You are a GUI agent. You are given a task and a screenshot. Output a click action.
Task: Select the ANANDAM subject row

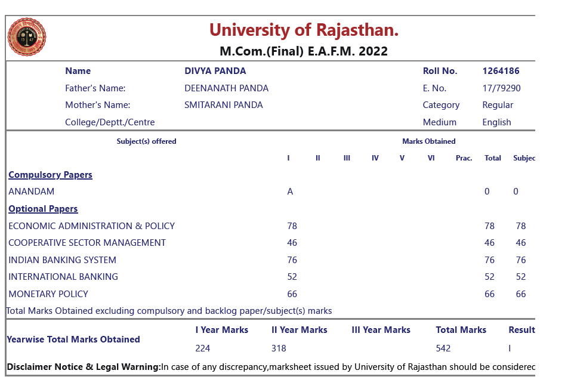tap(270, 192)
